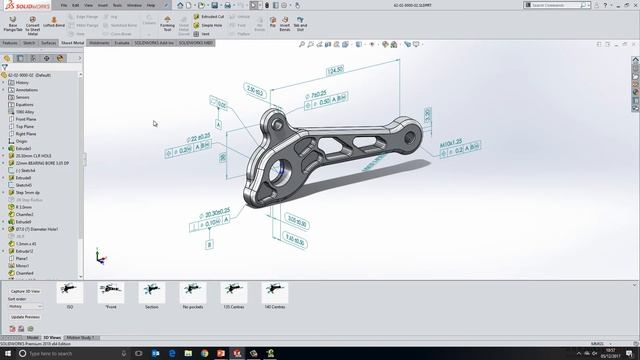Select the Simple Hole tool
This screenshot has width=640, height=360.
(x=208, y=25)
